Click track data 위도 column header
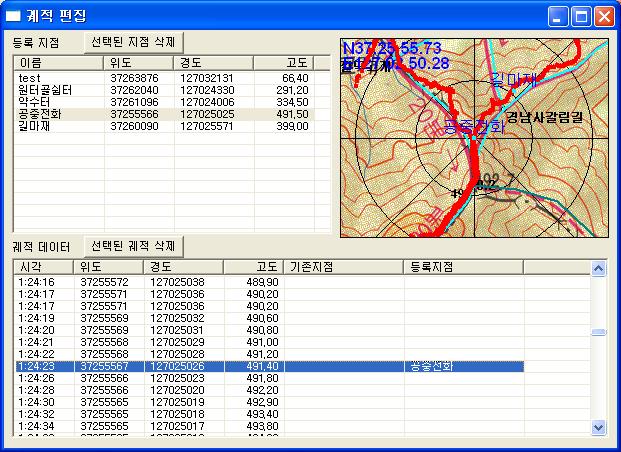This screenshot has height=452, width=621. 109,267
